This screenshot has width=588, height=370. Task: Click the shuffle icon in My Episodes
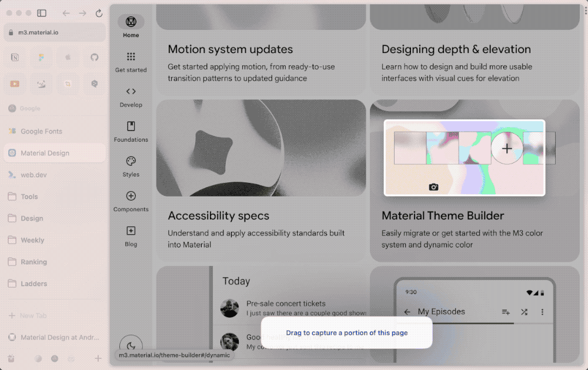click(524, 312)
